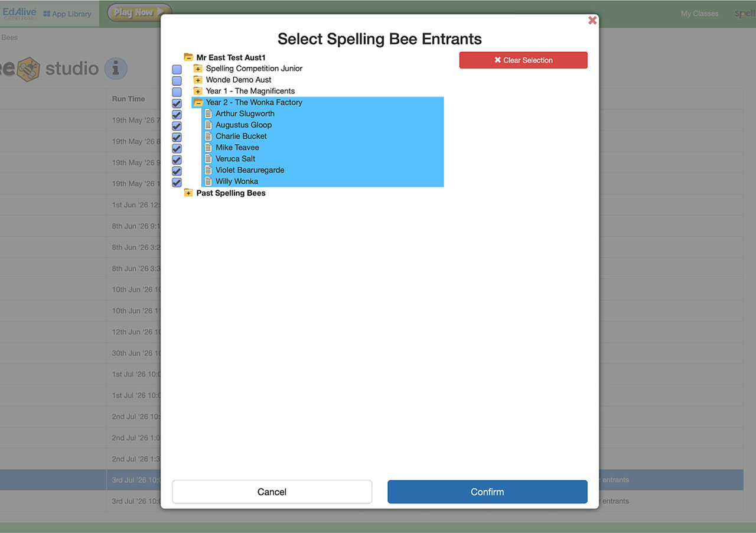Click Mike Teavee's document icon
Screen dimensions: 756x533
(x=208, y=147)
